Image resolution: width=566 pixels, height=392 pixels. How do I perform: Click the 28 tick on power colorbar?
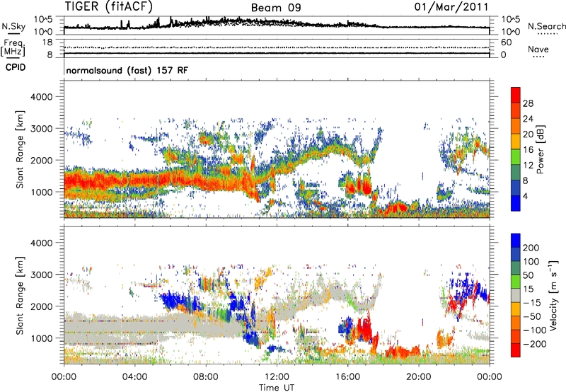click(528, 103)
